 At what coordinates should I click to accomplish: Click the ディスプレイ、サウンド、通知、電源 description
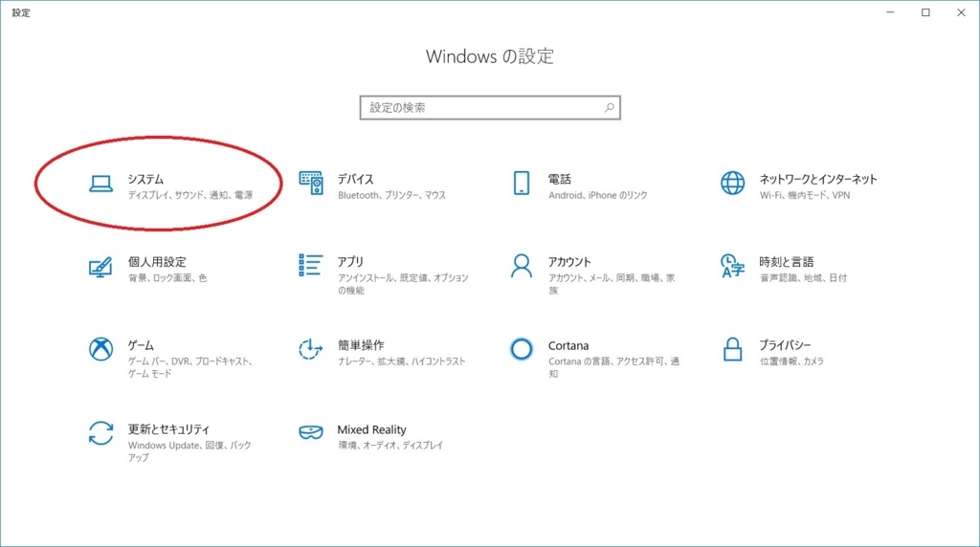tap(190, 195)
